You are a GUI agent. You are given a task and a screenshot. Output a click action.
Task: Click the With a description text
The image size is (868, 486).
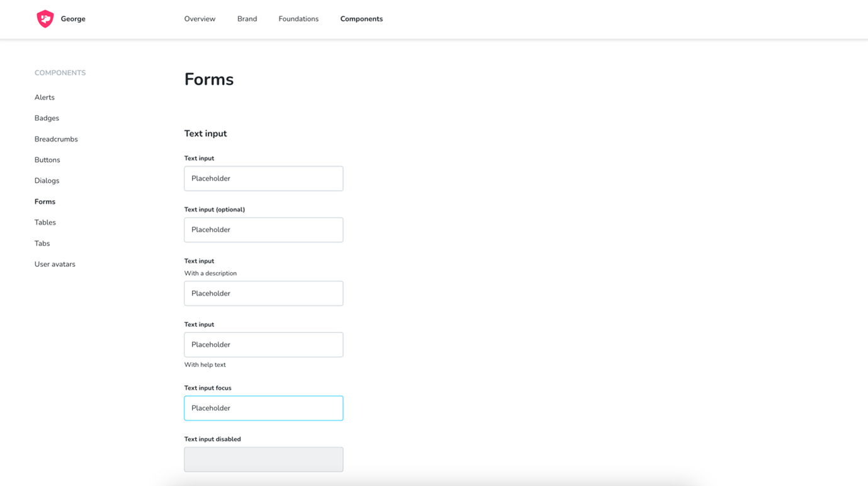tap(210, 273)
